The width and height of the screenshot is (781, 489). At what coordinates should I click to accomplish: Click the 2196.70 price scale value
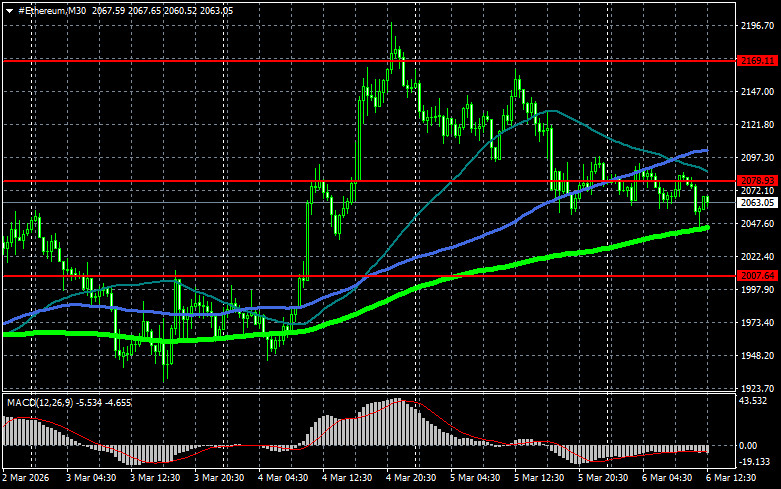(x=758, y=26)
